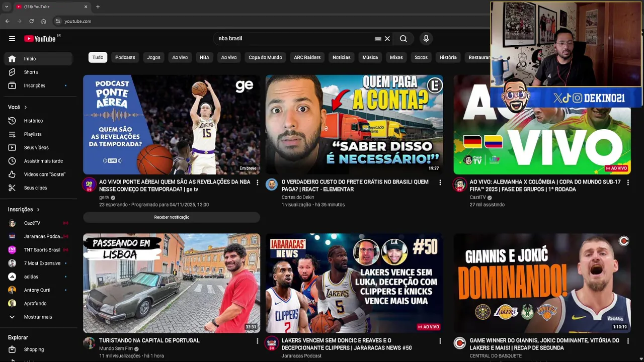The width and height of the screenshot is (644, 362).
Task: Expand Mostrar mais subscriptions
Action: point(38,317)
